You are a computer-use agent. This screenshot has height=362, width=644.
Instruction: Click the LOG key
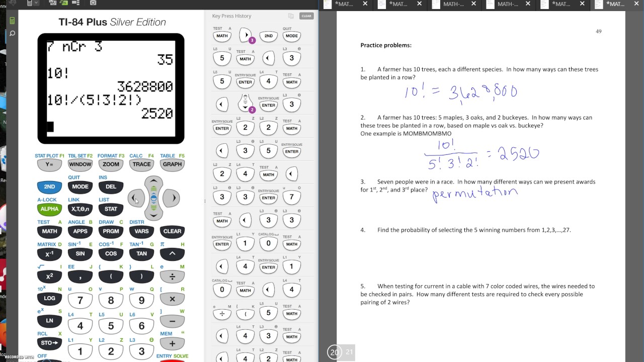49,298
